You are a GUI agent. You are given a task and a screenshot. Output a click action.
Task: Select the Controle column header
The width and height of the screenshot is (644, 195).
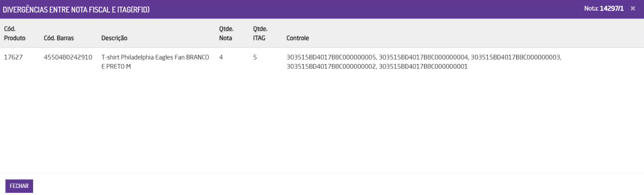[298, 38]
